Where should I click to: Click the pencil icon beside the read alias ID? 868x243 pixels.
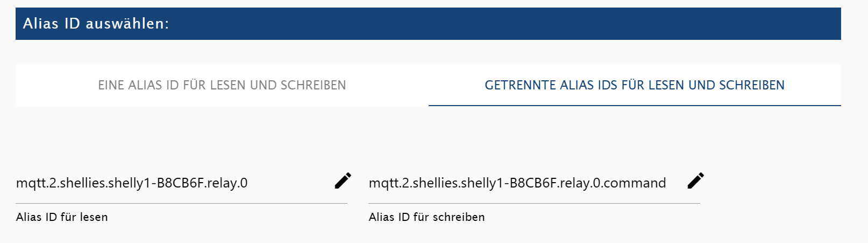point(343,180)
